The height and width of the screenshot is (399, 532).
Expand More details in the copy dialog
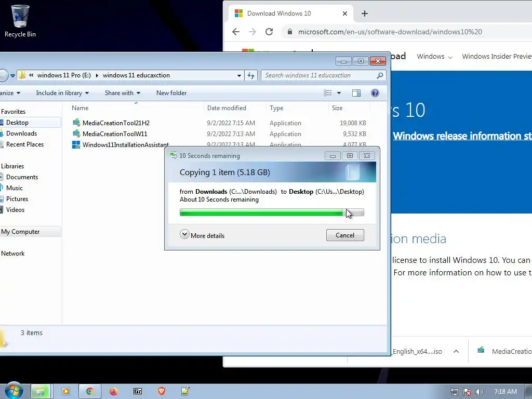tap(202, 235)
